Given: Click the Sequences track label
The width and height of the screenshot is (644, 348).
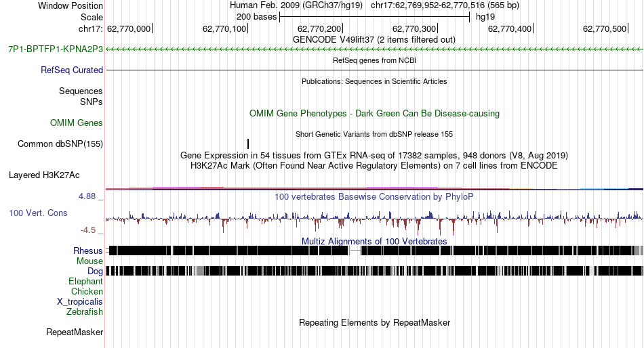Looking at the screenshot, I should [81, 91].
